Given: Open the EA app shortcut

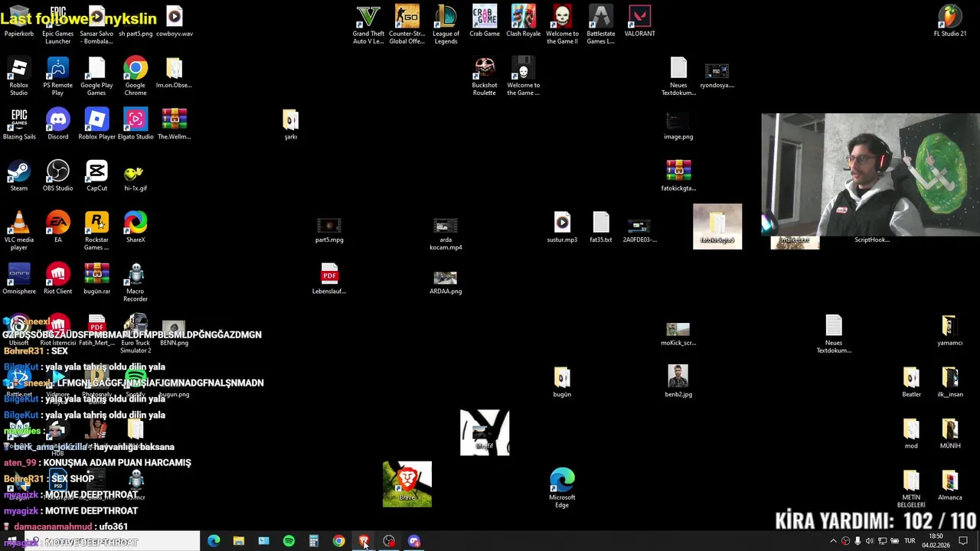Looking at the screenshot, I should click(57, 227).
